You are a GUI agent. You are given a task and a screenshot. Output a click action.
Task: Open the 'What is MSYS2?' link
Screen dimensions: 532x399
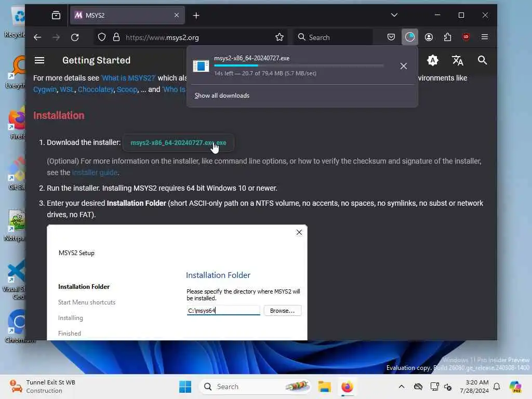[128, 78]
